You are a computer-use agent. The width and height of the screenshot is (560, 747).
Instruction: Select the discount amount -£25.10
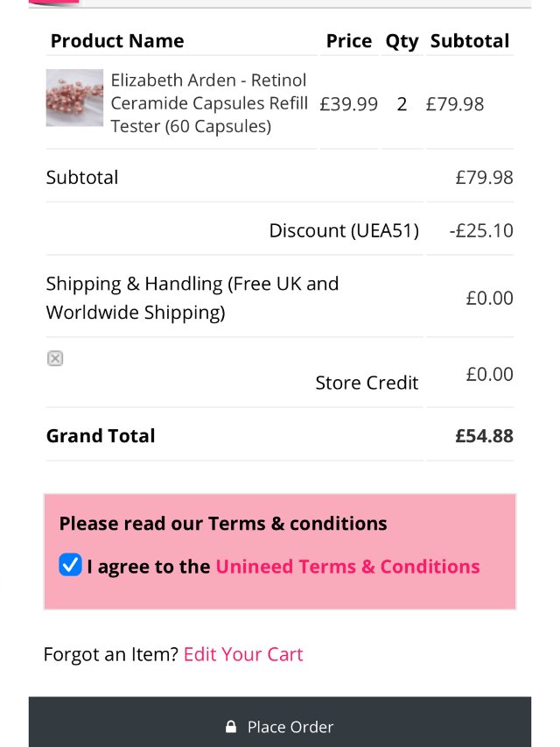(481, 230)
